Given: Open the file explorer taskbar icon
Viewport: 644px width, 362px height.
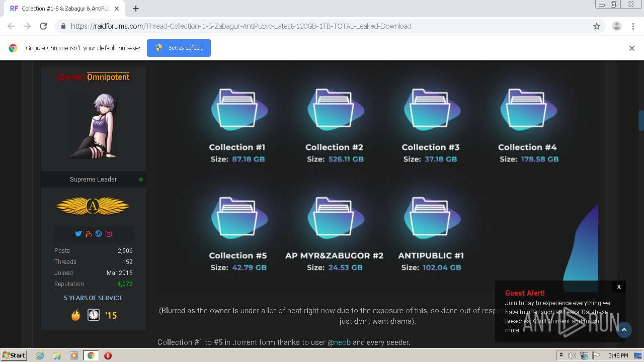Looking at the screenshot, I should click(57, 355).
